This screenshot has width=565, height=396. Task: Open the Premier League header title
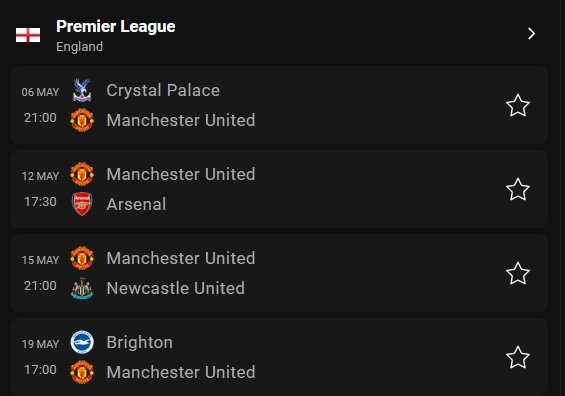116,26
